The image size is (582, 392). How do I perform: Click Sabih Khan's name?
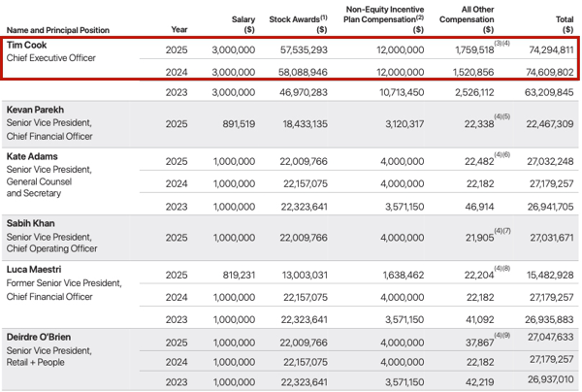(x=32, y=222)
